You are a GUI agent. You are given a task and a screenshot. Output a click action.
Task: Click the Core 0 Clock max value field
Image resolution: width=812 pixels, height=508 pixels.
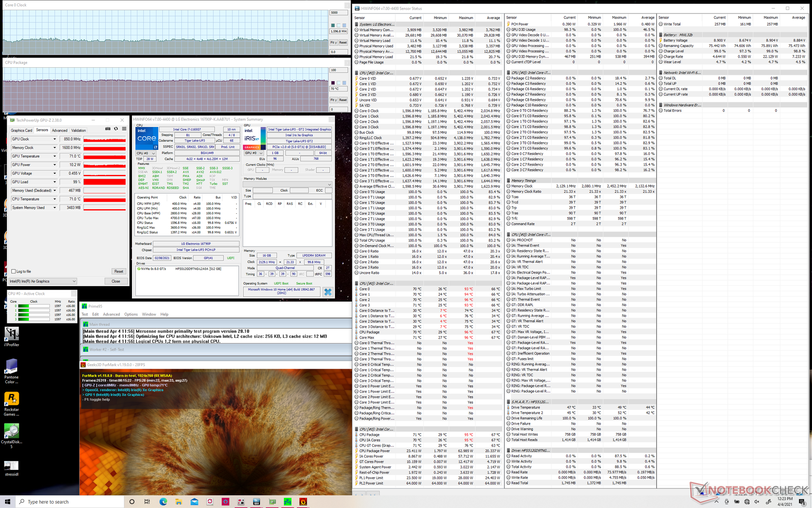(338, 13)
